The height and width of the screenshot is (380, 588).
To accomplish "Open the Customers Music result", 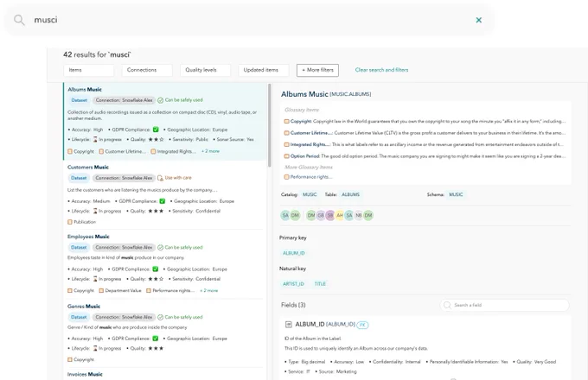I will (88, 167).
